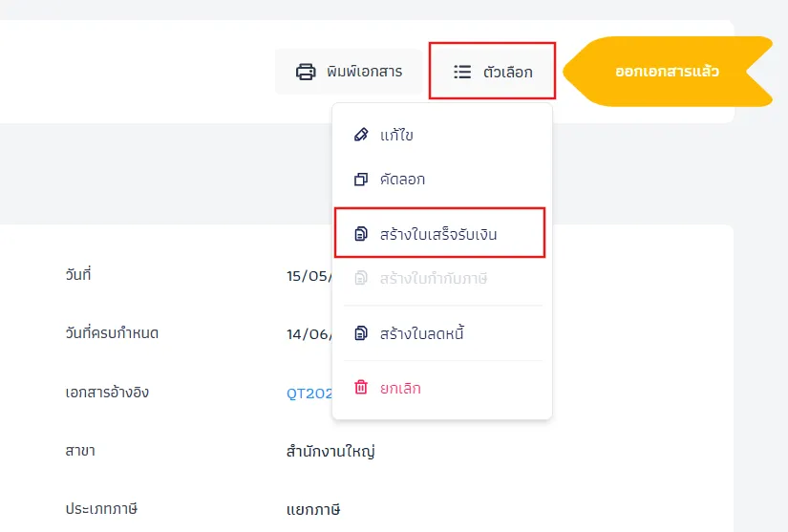This screenshot has width=788, height=532.
Task: Click the red trash icon for ยกเลิก
Action: tap(361, 388)
